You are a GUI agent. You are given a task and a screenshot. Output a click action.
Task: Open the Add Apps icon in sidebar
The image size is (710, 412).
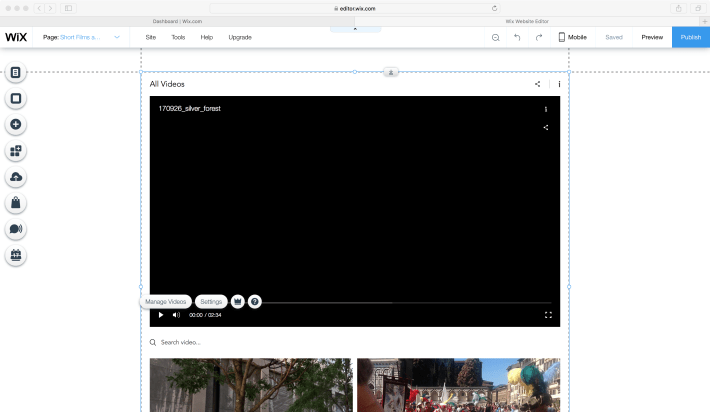pyautogui.click(x=16, y=151)
